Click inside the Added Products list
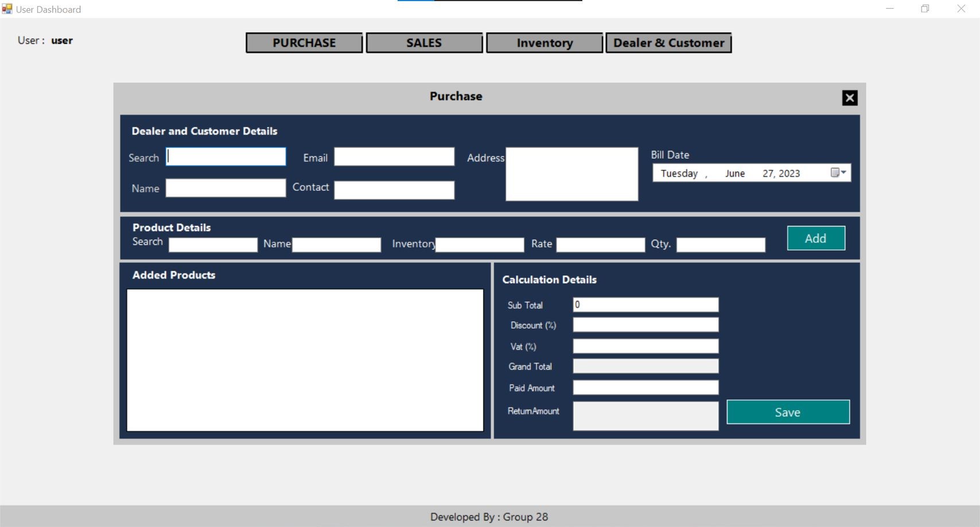This screenshot has height=527, width=980. click(x=305, y=360)
